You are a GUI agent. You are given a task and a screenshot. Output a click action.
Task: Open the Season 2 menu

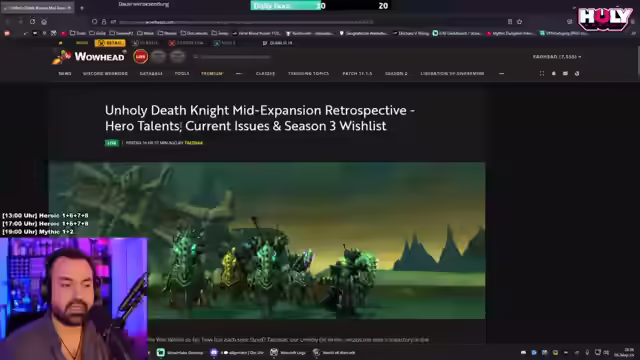coord(396,73)
